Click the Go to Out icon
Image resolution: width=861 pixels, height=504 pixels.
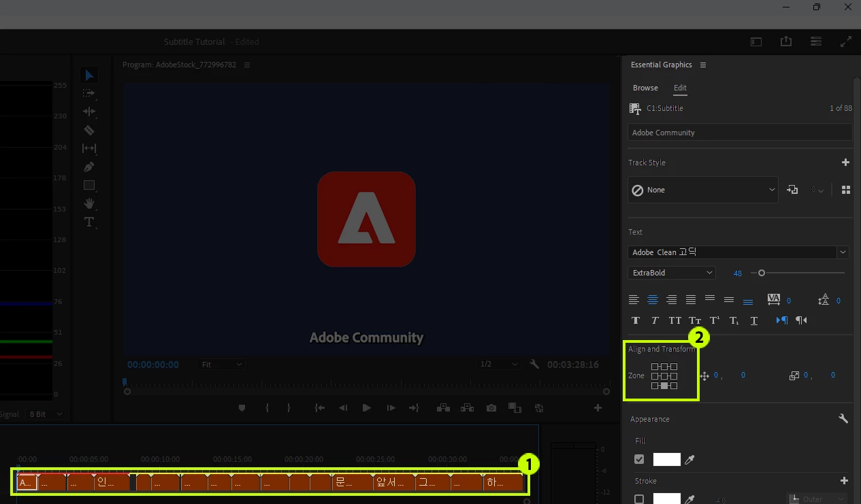pyautogui.click(x=414, y=408)
